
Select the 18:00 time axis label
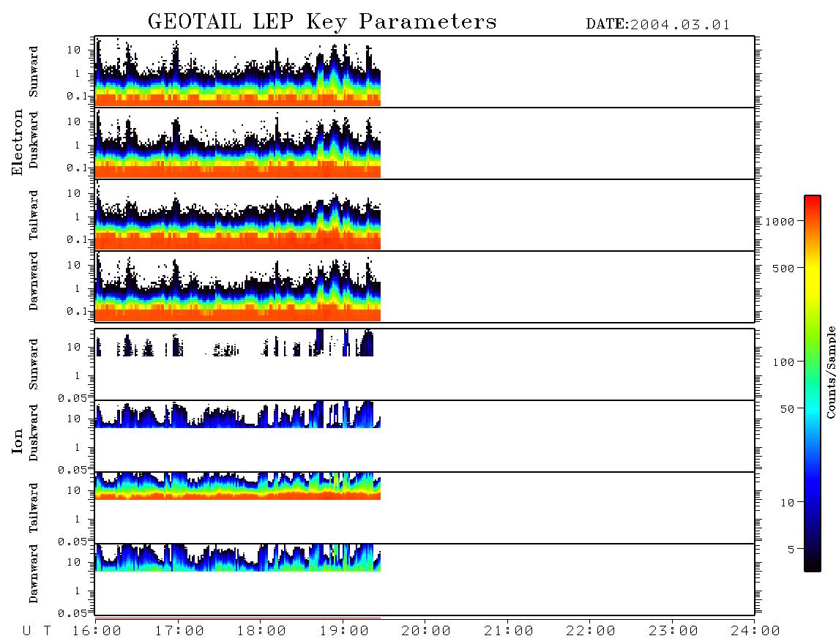261,632
